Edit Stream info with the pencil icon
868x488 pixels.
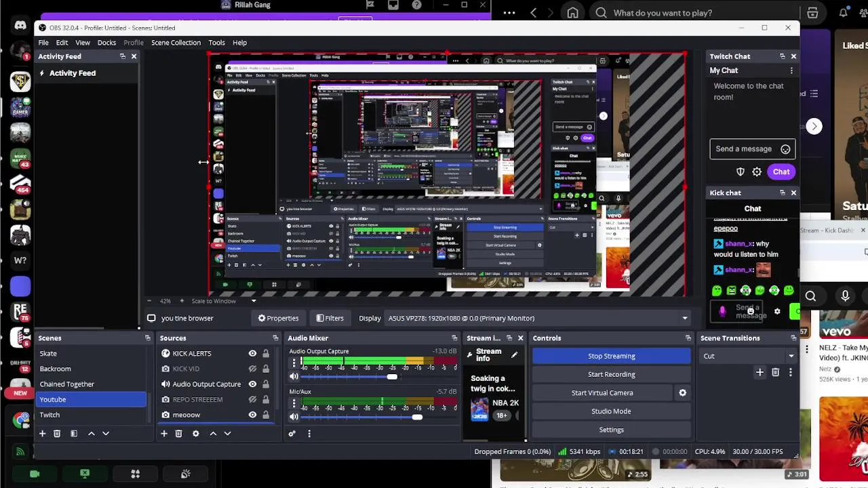(x=514, y=354)
